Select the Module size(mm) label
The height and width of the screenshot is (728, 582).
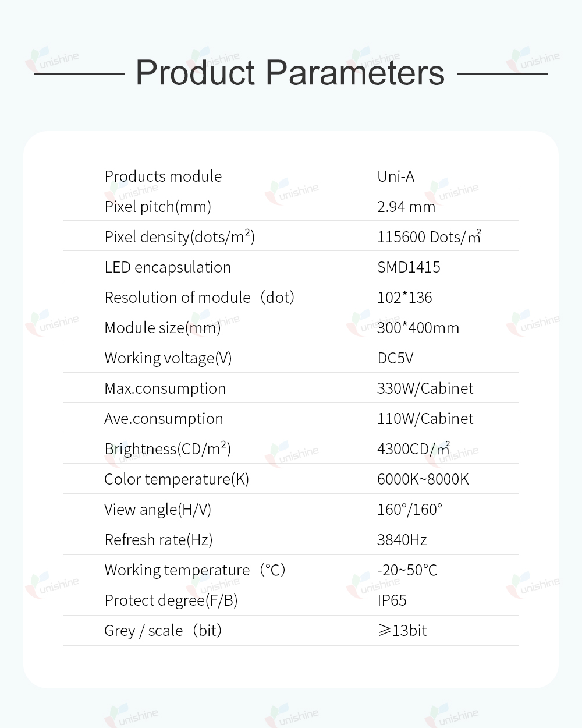[x=162, y=328]
